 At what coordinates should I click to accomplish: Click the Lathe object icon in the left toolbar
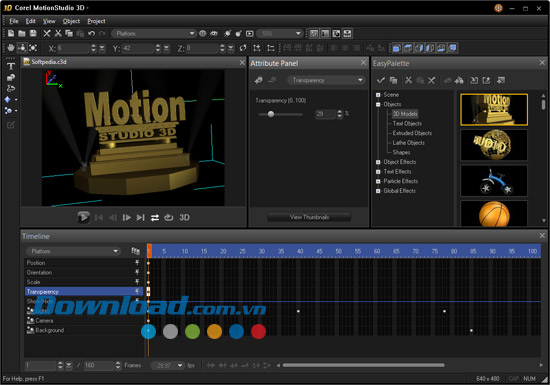pos(11,88)
